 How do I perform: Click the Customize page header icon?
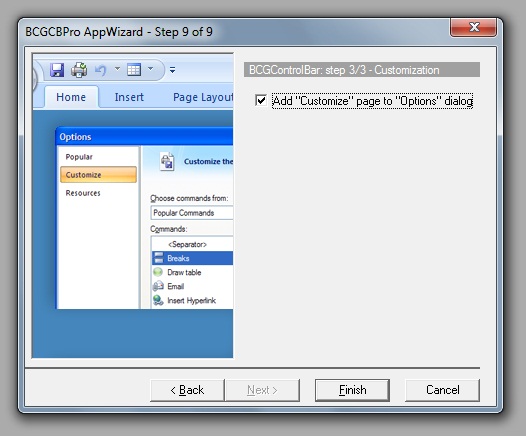pos(167,162)
